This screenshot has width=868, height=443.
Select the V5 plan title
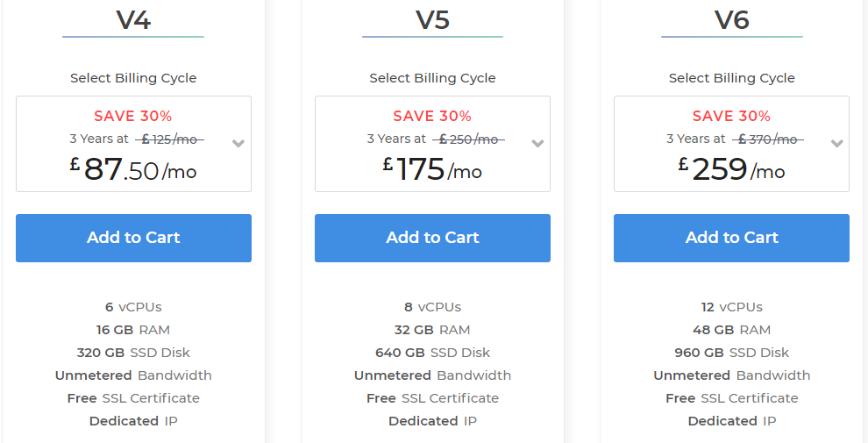point(432,20)
